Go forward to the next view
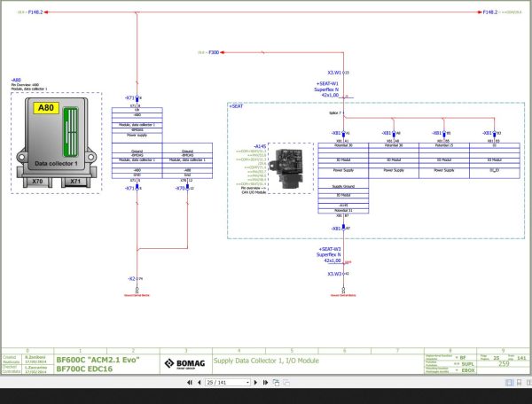 click(286, 383)
